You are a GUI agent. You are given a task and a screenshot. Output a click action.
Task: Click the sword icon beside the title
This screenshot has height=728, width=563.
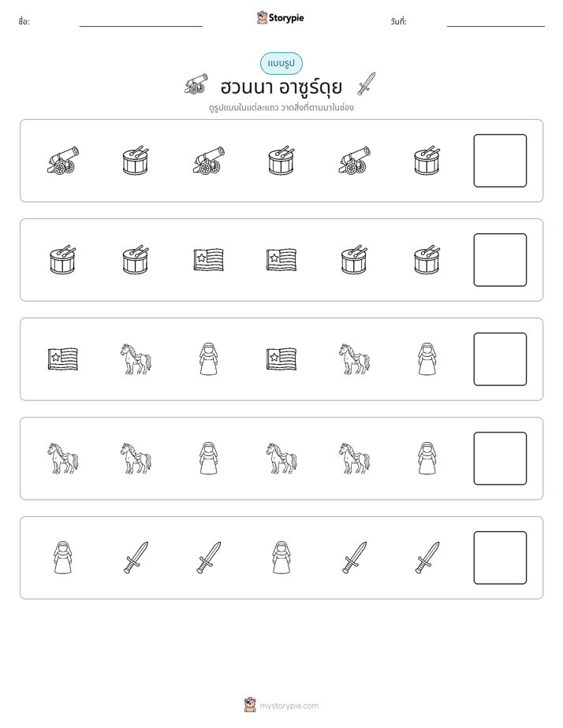point(367,84)
